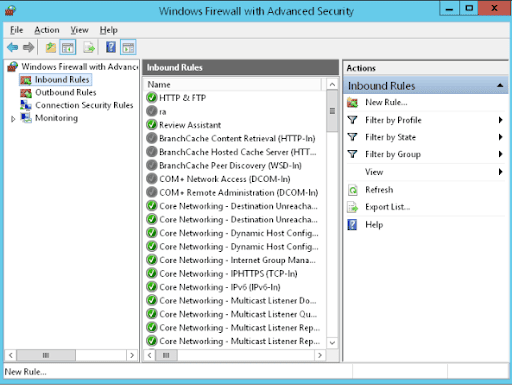Image resolution: width=512 pixels, height=389 pixels.
Task: Select Core Networking - Multicast Listener Do... rule
Action: [238, 301]
